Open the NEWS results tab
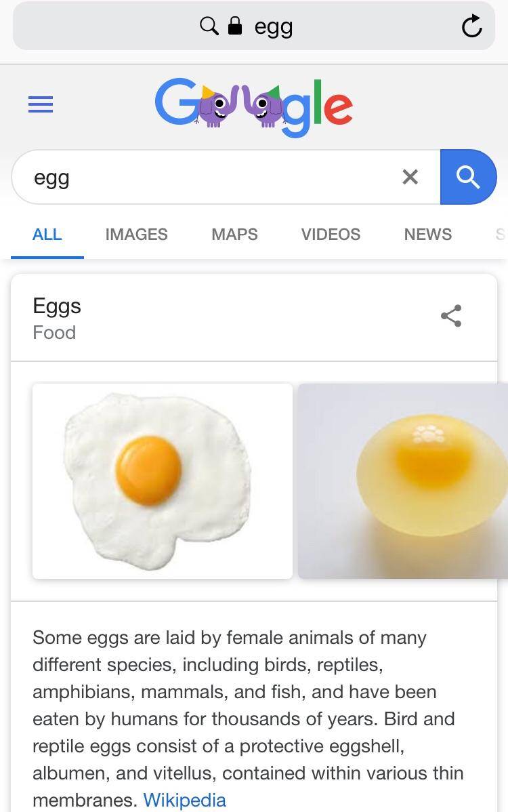This screenshot has width=508, height=812. tap(427, 235)
